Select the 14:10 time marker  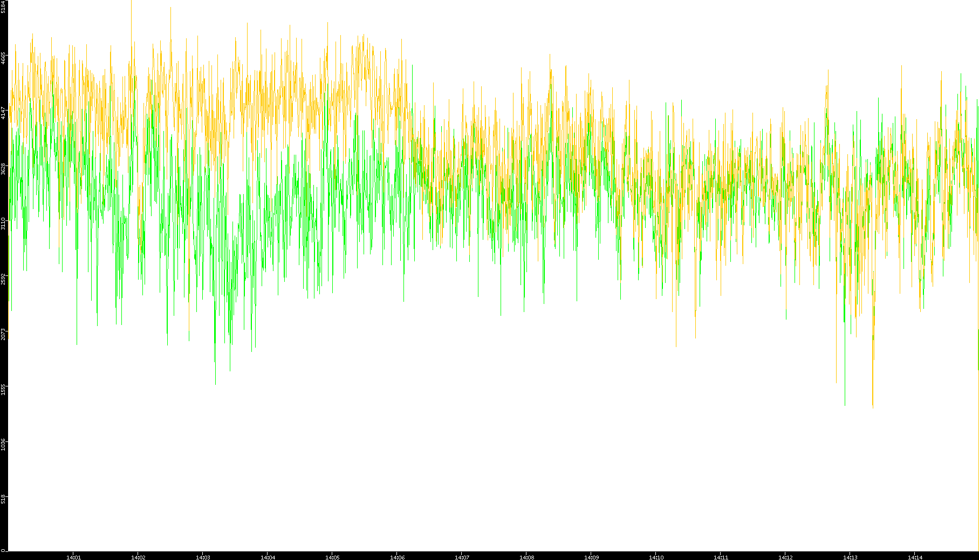(656, 557)
